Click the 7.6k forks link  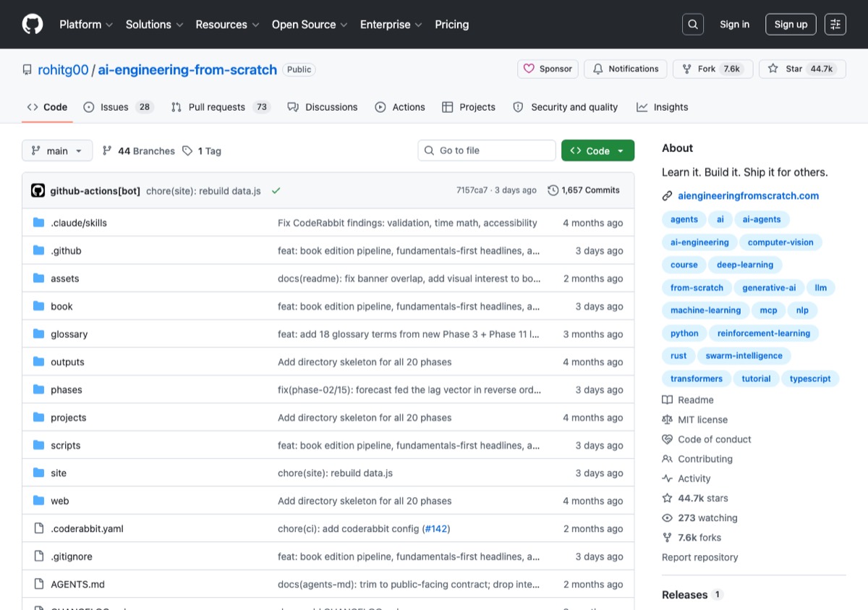[x=699, y=538]
